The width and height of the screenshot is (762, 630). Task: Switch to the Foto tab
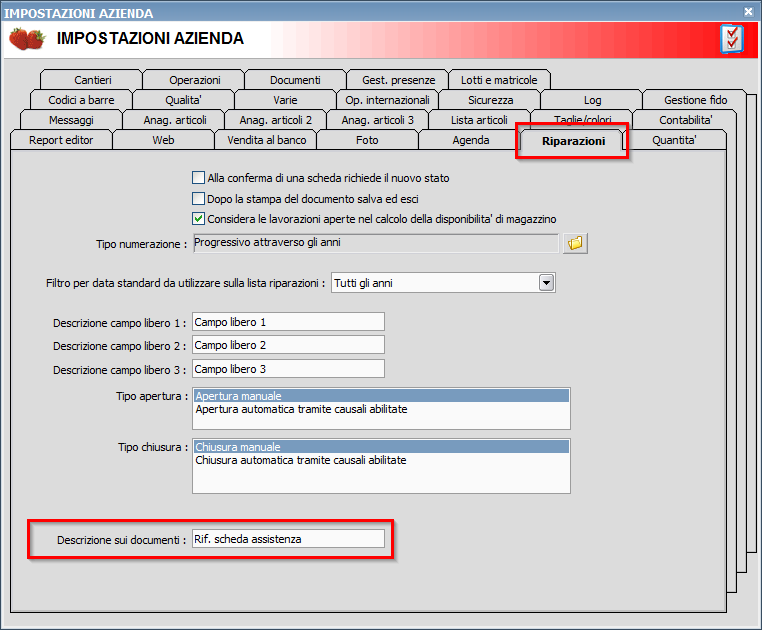[367, 140]
